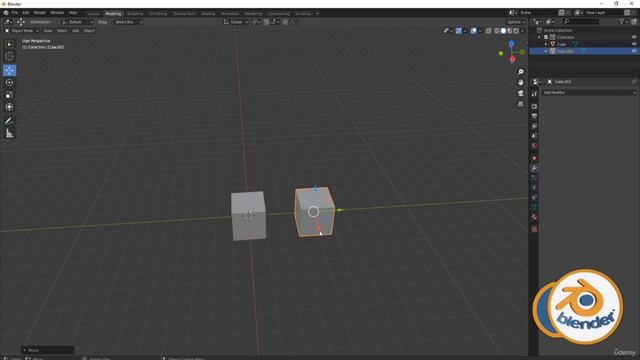This screenshot has height=360, width=640.
Task: Open the Tool properties tab
Action: 534,94
